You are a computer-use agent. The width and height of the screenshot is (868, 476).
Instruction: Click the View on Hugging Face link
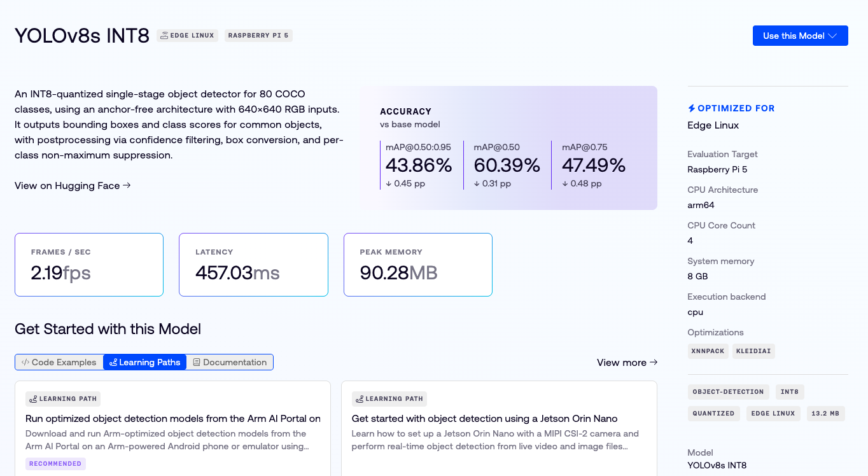click(73, 186)
